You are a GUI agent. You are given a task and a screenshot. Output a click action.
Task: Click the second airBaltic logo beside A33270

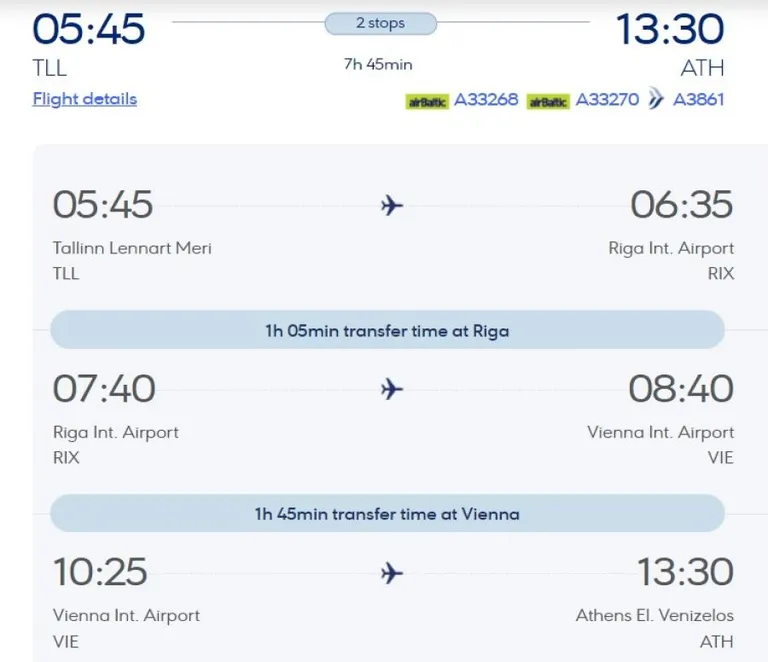(548, 102)
